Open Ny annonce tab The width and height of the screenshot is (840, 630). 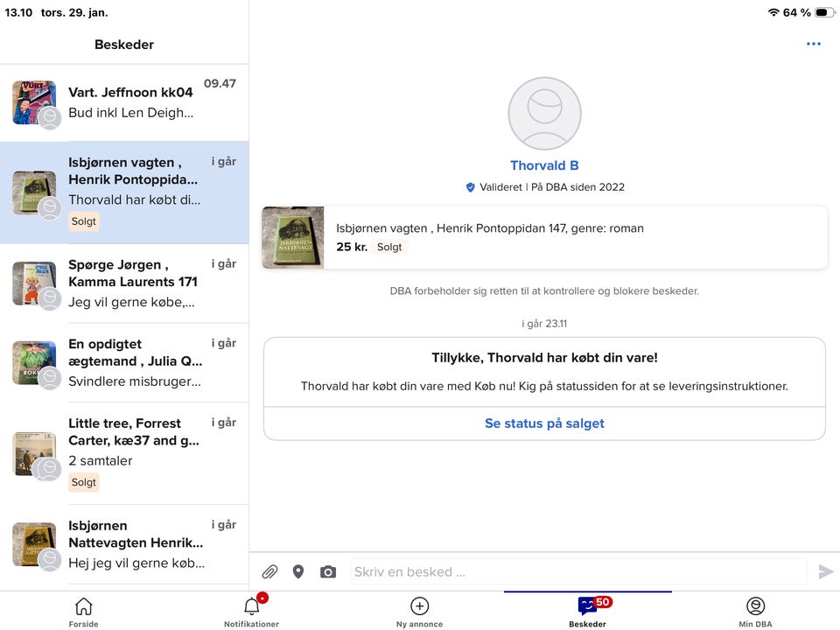point(419,612)
